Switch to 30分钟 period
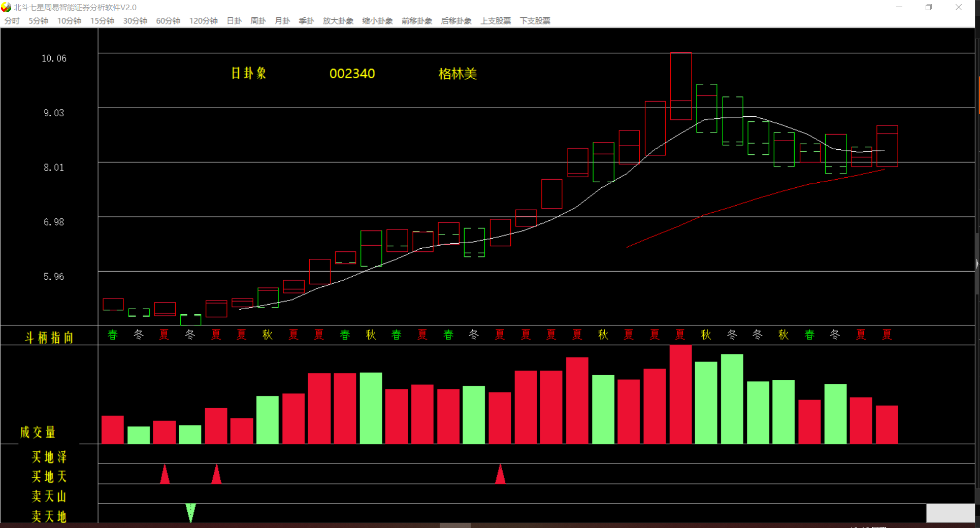 135,21
